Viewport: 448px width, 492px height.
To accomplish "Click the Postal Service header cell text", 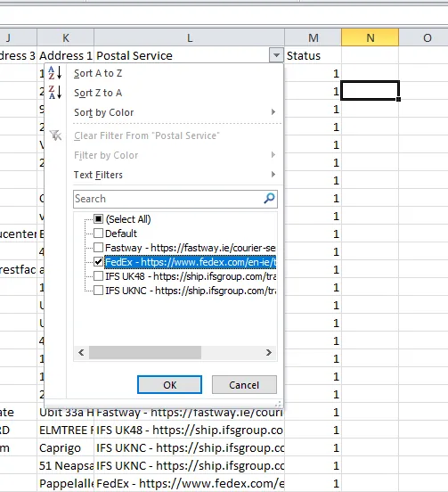I will [134, 56].
